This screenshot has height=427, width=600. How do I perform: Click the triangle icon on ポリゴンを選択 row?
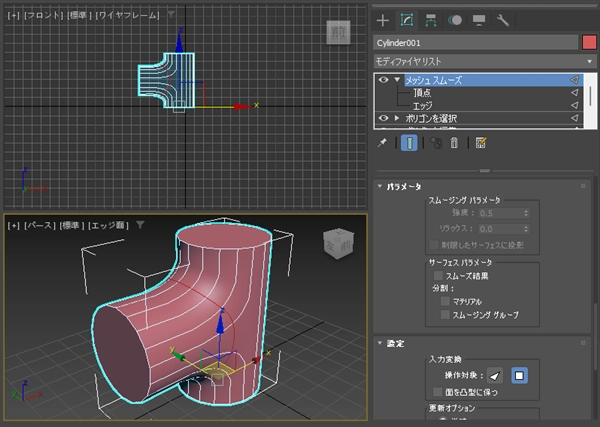coord(574,118)
